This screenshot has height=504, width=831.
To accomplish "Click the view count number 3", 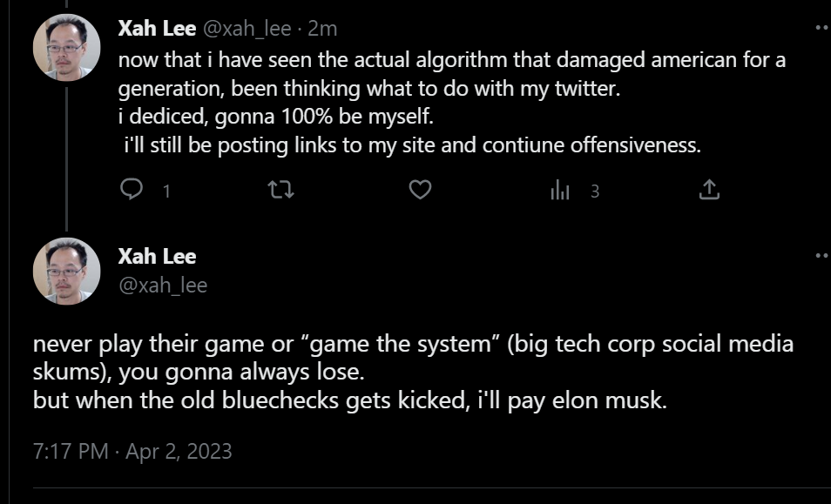I will (x=595, y=191).
